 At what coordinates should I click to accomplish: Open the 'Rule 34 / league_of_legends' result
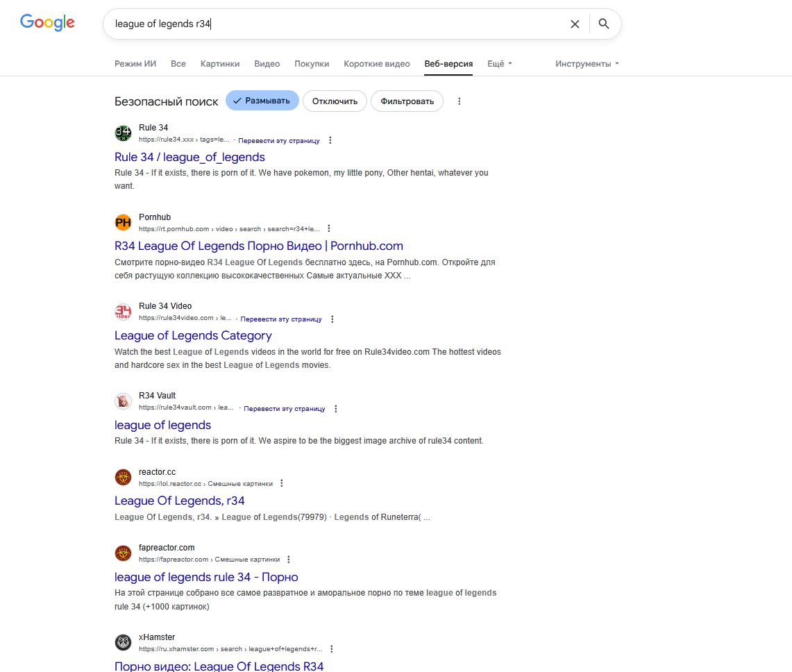189,157
